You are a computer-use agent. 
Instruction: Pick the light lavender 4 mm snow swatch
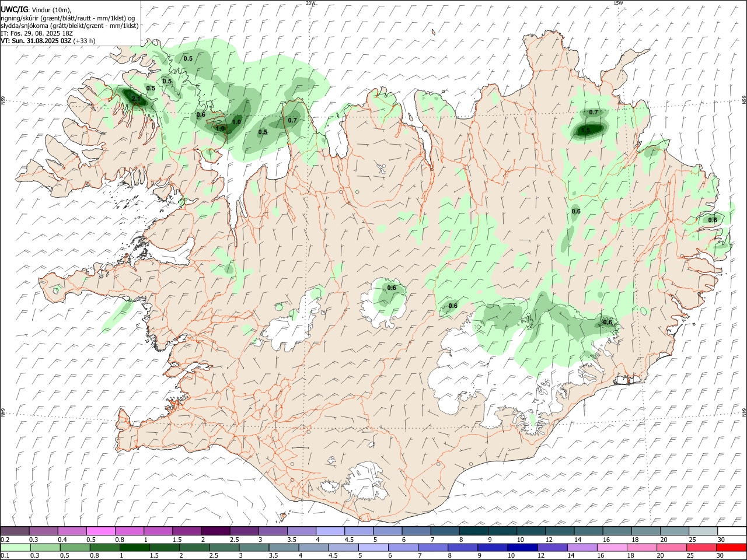(330, 531)
